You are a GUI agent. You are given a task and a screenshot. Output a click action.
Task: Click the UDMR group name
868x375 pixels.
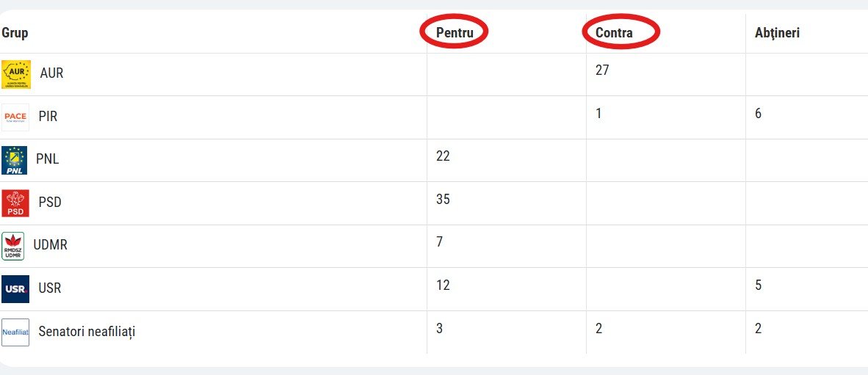point(51,245)
